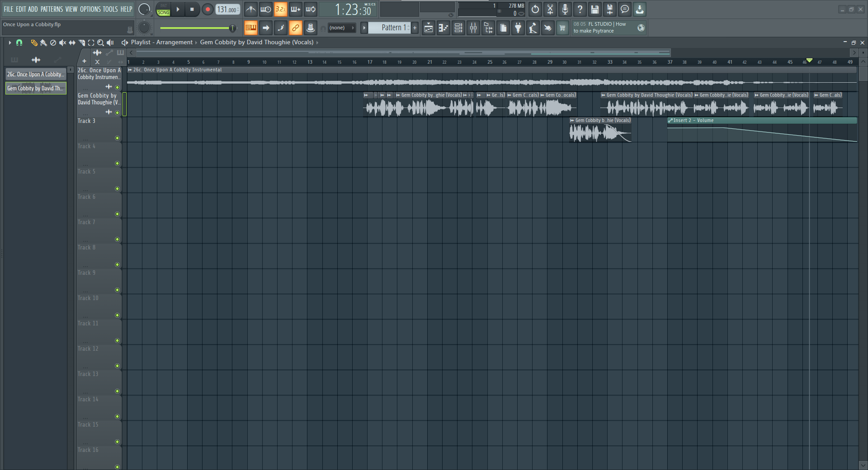This screenshot has width=868, height=470.
Task: Click the FL STUDIO How to make Psytrance news panel
Action: click(609, 28)
